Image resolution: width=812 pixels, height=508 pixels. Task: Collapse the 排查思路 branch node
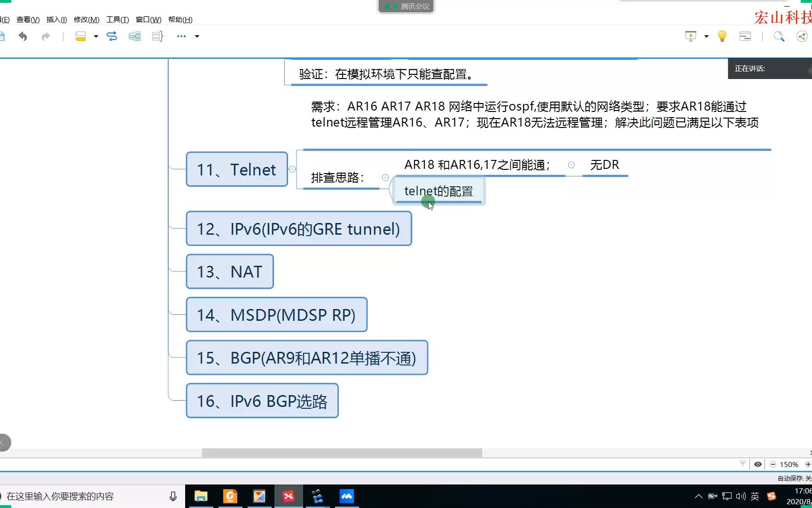point(385,177)
